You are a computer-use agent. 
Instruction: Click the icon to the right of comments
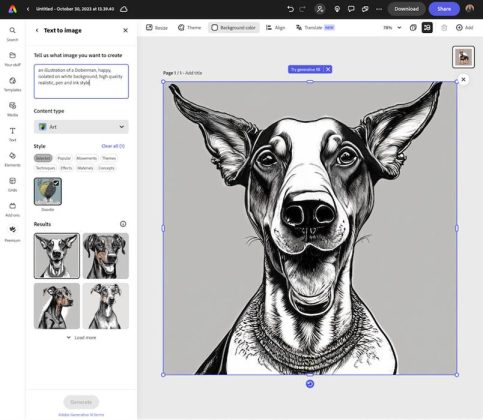point(365,9)
